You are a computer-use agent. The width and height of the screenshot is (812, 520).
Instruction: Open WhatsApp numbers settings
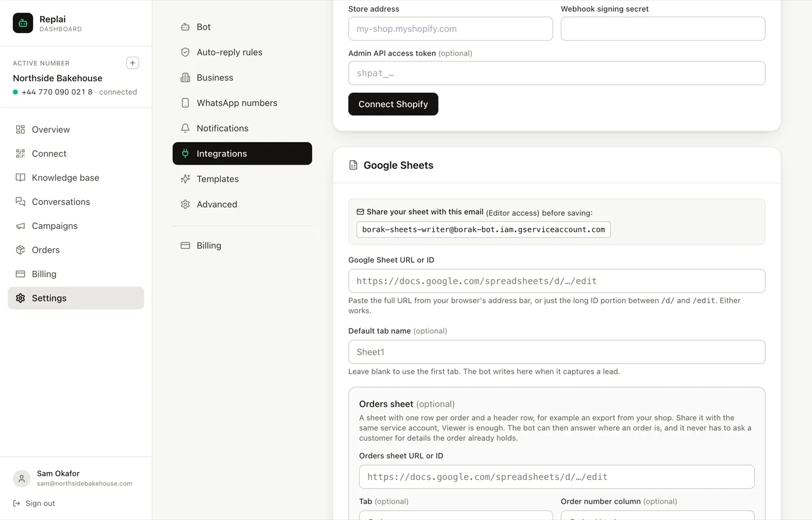click(x=242, y=103)
